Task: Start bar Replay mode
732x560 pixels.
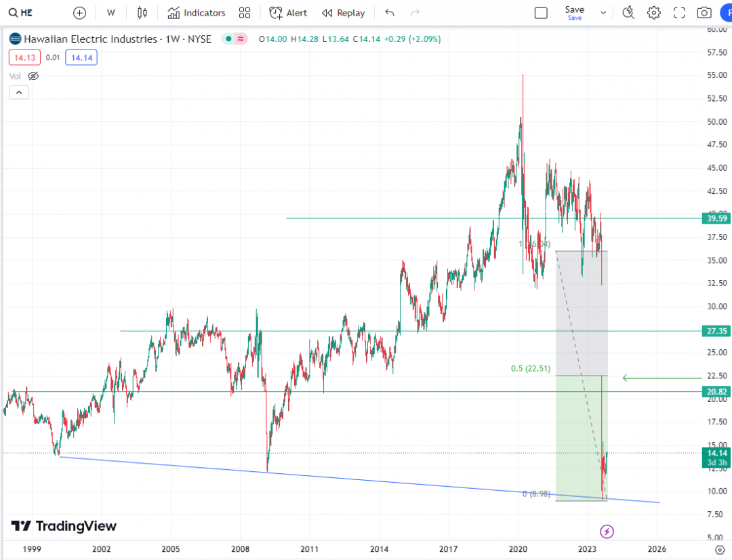Action: click(x=344, y=13)
